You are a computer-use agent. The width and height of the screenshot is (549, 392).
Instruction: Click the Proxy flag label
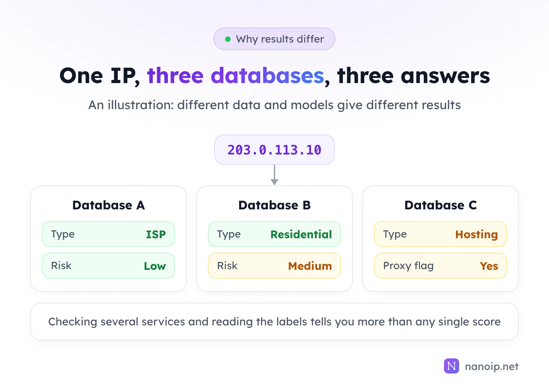[408, 266]
